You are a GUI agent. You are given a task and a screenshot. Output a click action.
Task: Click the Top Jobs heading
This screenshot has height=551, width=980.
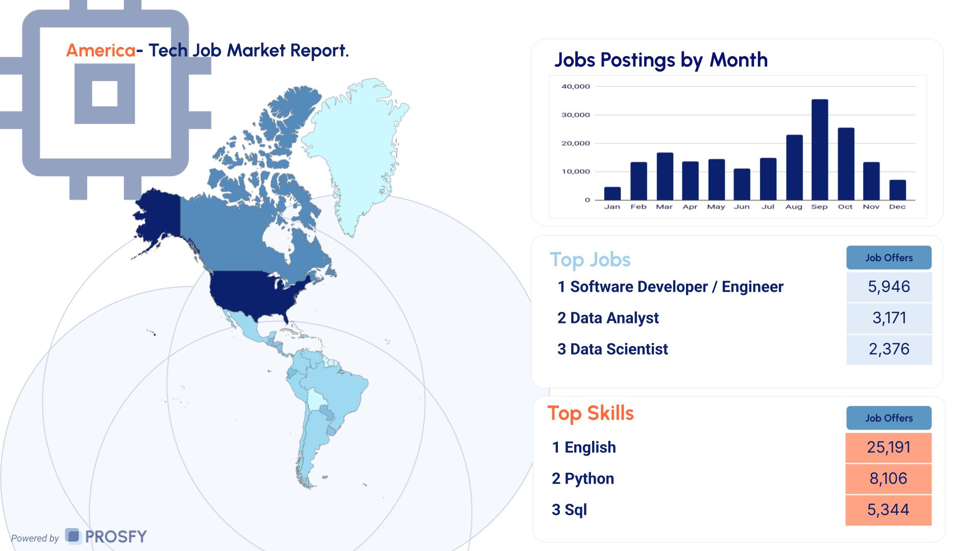(590, 260)
